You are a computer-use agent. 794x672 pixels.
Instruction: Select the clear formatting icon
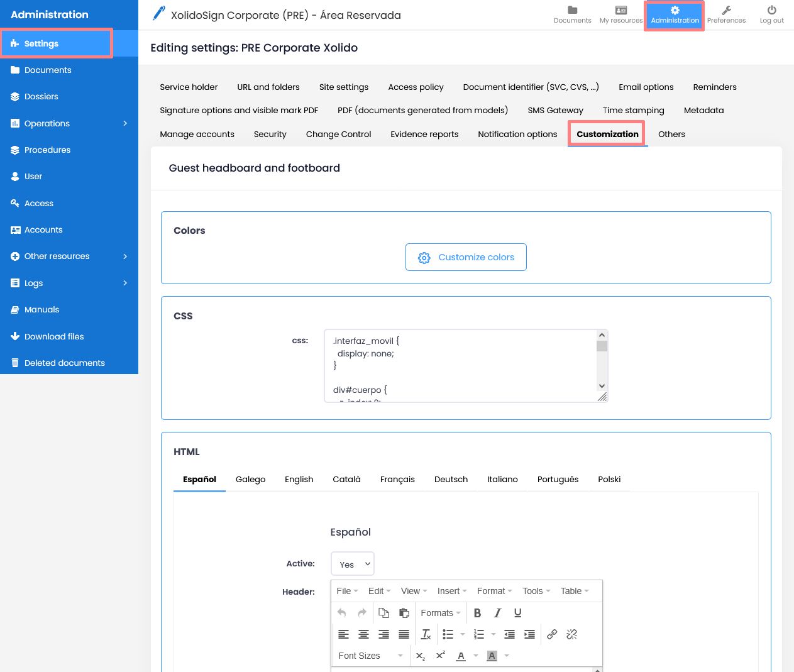(426, 634)
